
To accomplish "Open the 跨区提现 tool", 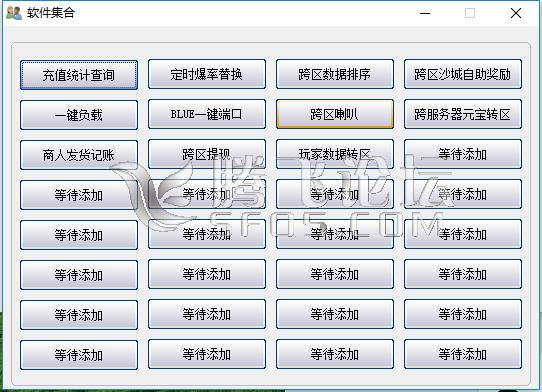I will coord(207,154).
